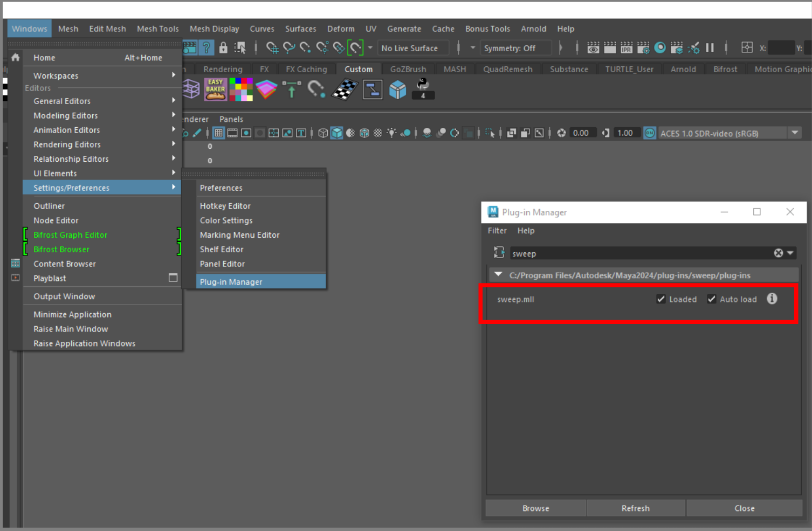Click the Browse button in Plug-in Manager
Screen dimensions: 812x531
click(535, 508)
